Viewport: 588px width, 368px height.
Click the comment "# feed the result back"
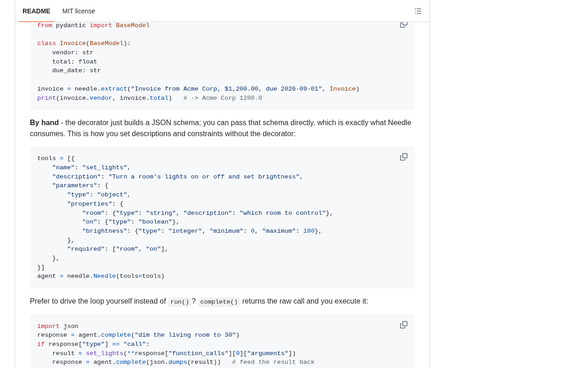pos(273,362)
